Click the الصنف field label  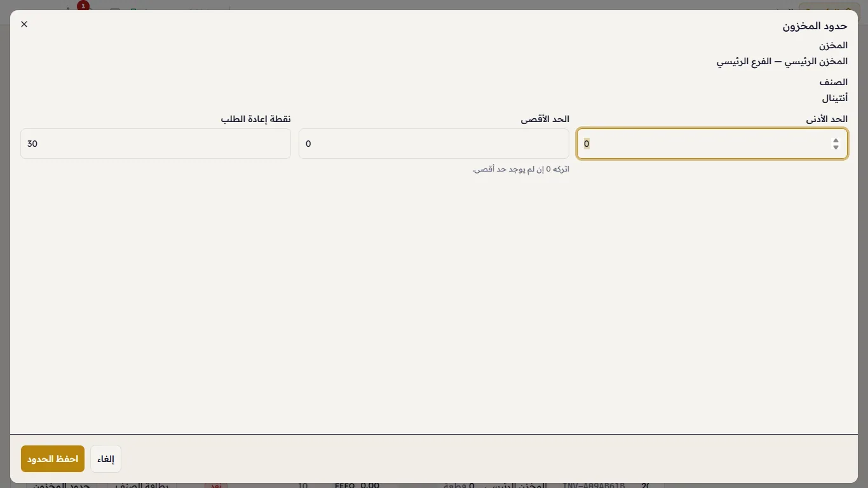(x=834, y=82)
